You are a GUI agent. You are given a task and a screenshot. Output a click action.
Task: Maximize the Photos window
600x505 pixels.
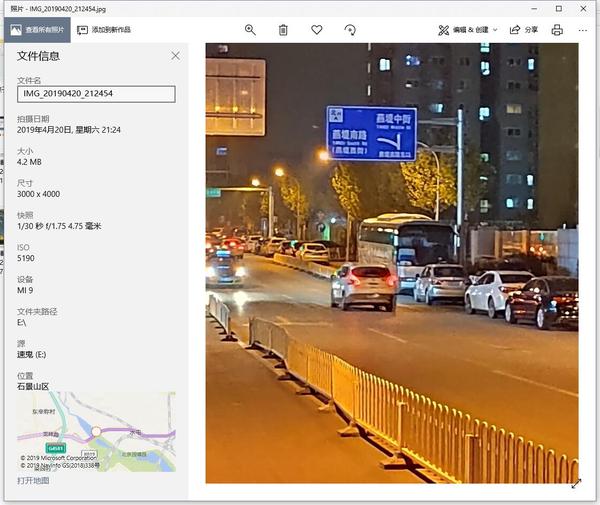coord(559,8)
